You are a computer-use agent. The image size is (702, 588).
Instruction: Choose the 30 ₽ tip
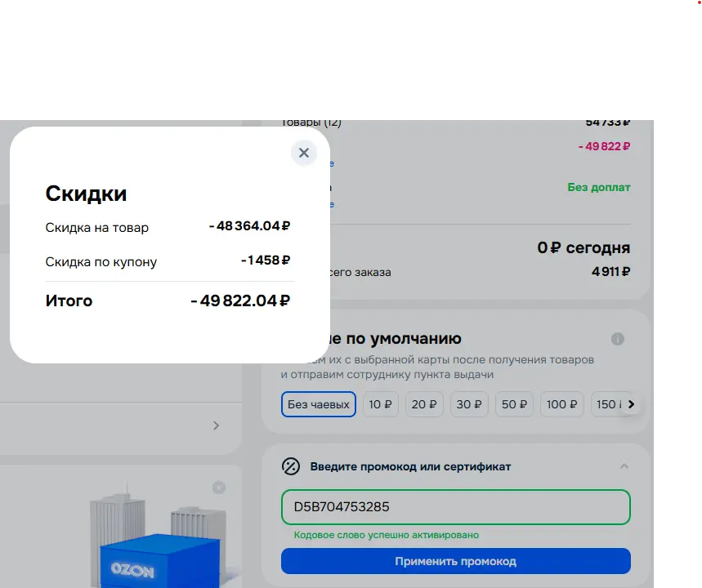(469, 404)
